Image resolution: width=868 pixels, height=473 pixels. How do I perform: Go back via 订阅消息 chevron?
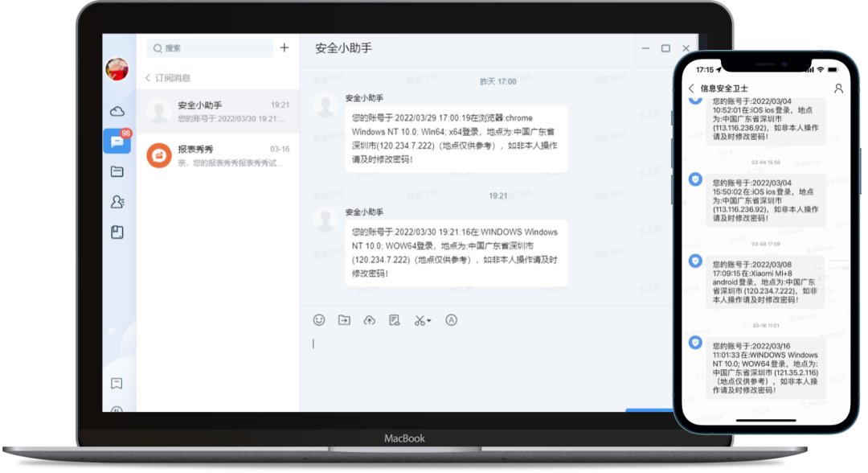pyautogui.click(x=148, y=78)
